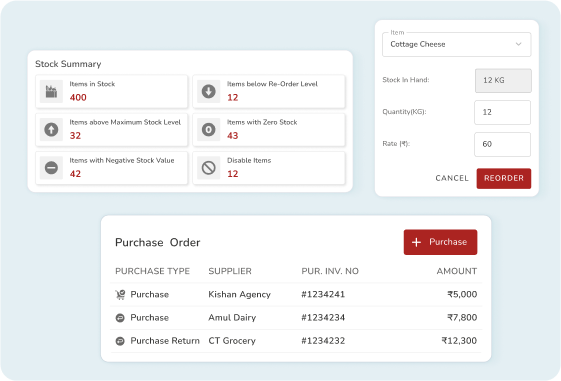
Task: Click the Zero Stock circle icon
Action: pos(209,130)
